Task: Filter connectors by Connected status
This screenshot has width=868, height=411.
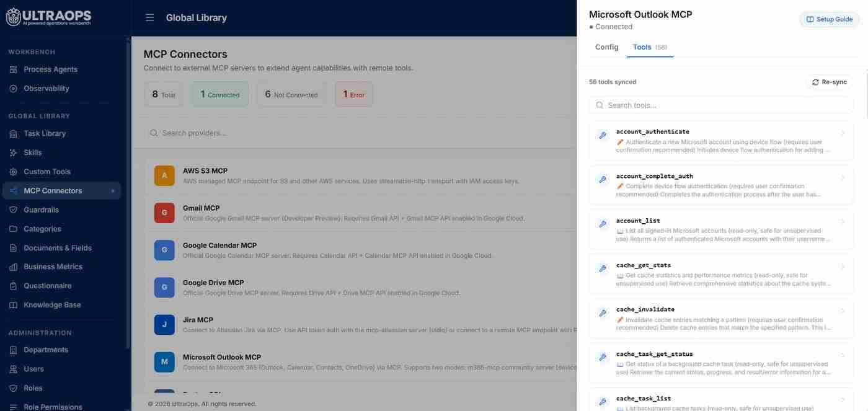Action: [x=220, y=94]
